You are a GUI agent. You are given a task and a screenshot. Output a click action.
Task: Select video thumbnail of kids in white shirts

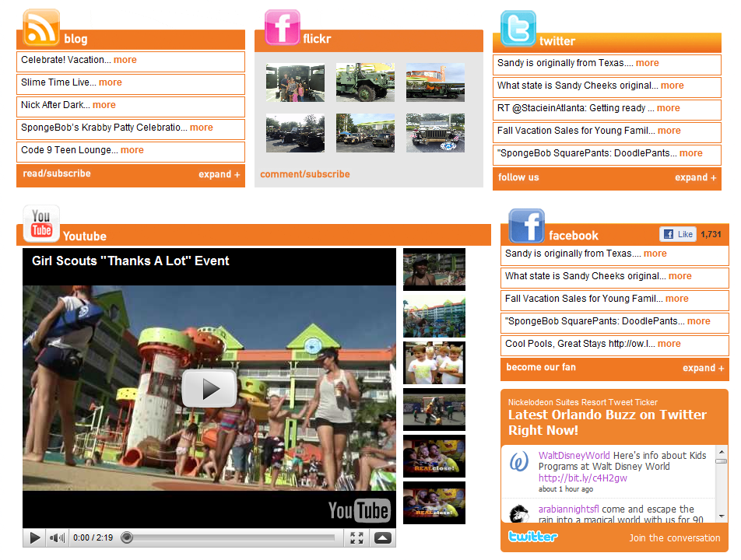coord(434,362)
